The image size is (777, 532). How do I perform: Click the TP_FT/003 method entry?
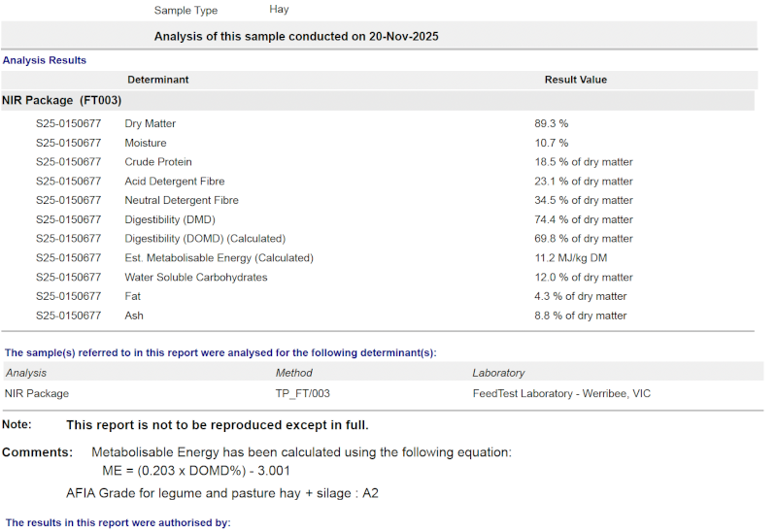tap(302, 394)
